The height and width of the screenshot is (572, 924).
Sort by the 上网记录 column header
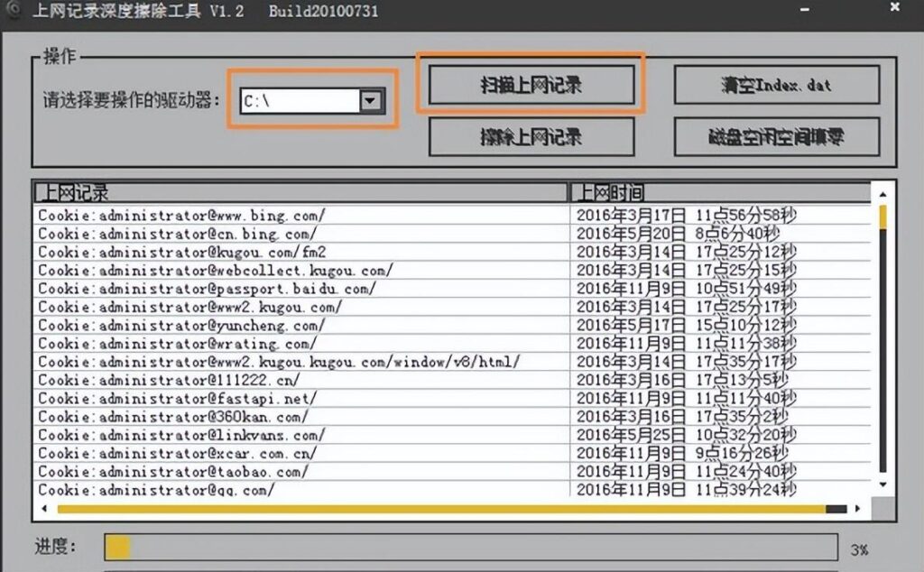coord(300,192)
